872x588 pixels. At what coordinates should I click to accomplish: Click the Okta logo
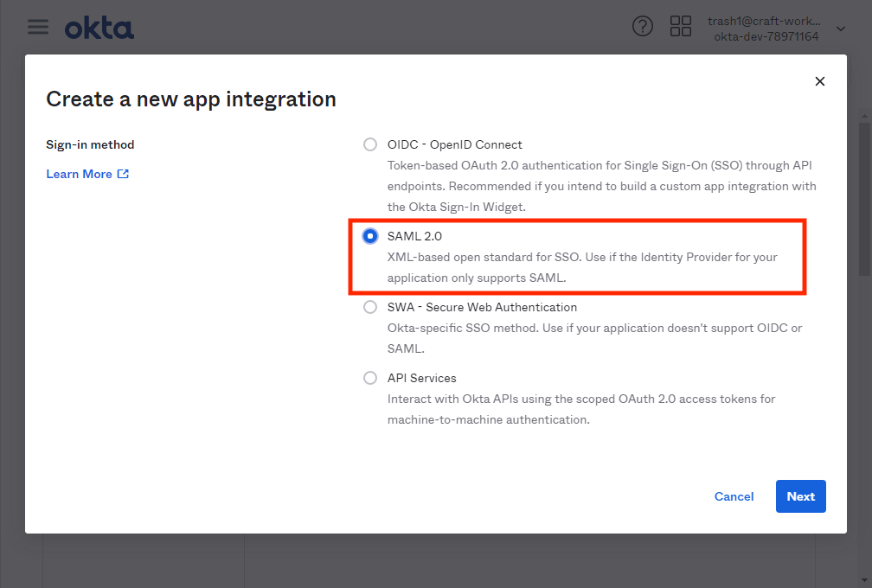tap(99, 29)
